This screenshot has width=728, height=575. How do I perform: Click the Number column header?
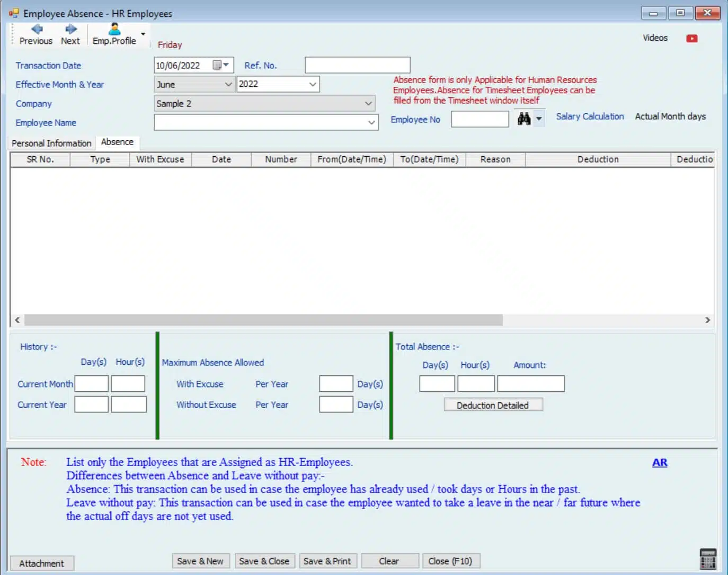(281, 159)
